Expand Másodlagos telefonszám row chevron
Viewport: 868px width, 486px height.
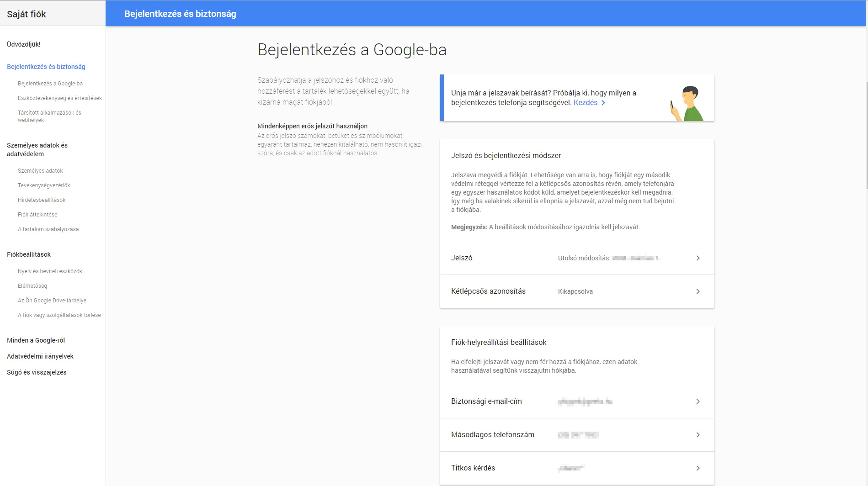coord(698,435)
